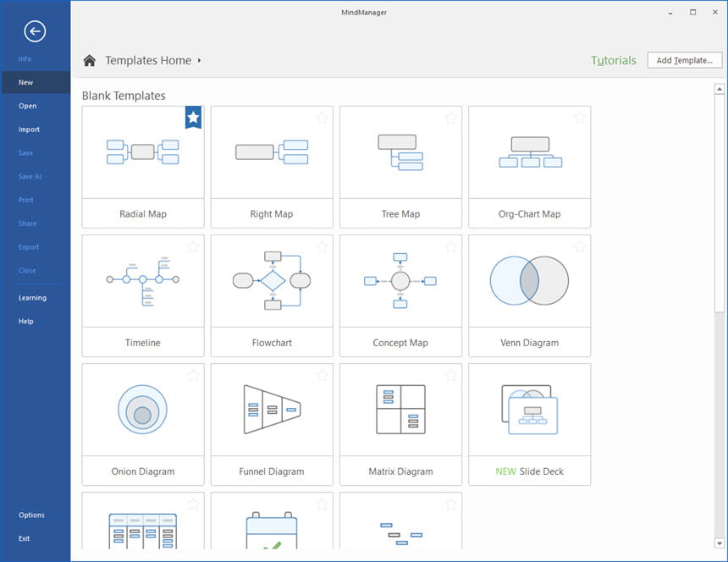Open Help in the sidebar
The width and height of the screenshot is (728, 562).
26,321
